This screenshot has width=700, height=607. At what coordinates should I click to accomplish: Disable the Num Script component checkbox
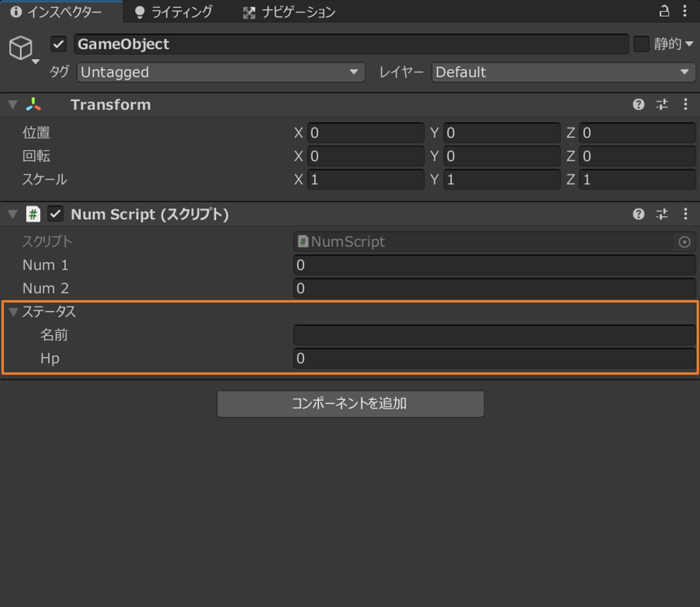click(55, 214)
